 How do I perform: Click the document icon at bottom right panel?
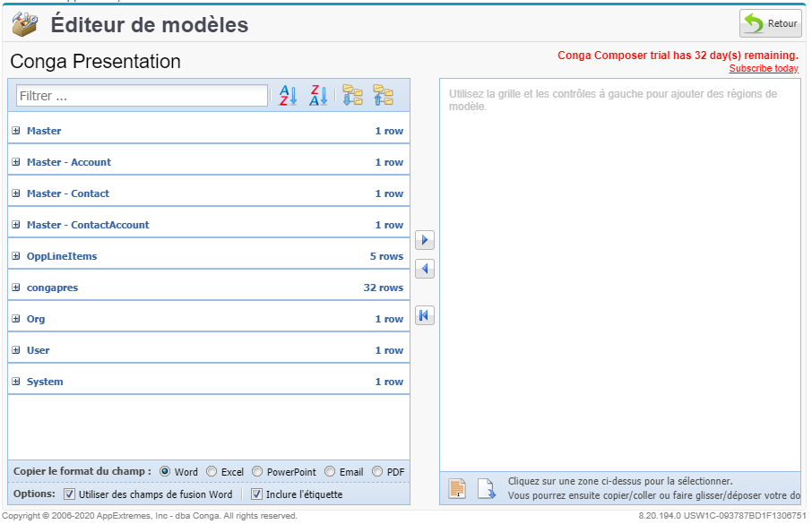pos(457,488)
